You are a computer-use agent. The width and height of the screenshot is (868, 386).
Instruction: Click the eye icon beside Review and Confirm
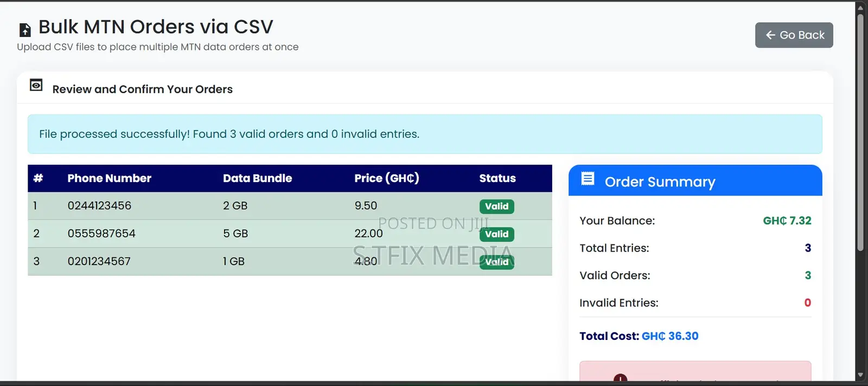[36, 85]
